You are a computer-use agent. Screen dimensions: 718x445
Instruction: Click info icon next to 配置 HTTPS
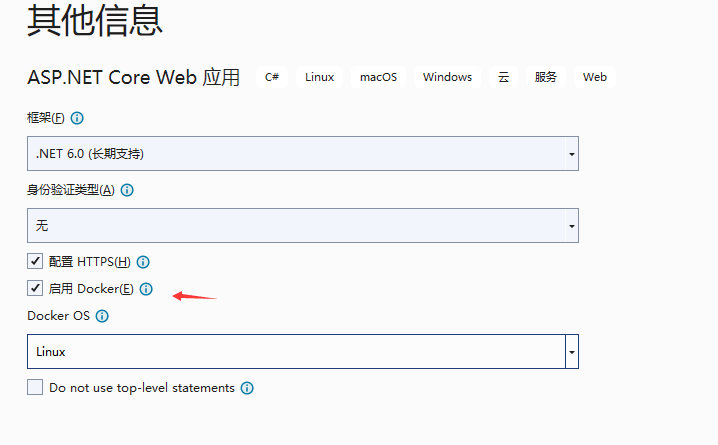click(143, 262)
